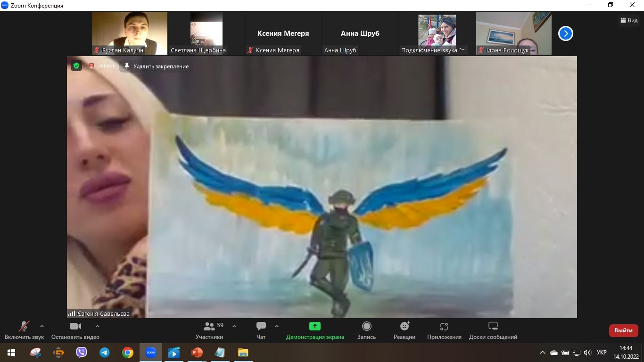The width and height of the screenshot is (644, 362).
Task: Unmute microphone with Включить звук
Action: coord(24,330)
